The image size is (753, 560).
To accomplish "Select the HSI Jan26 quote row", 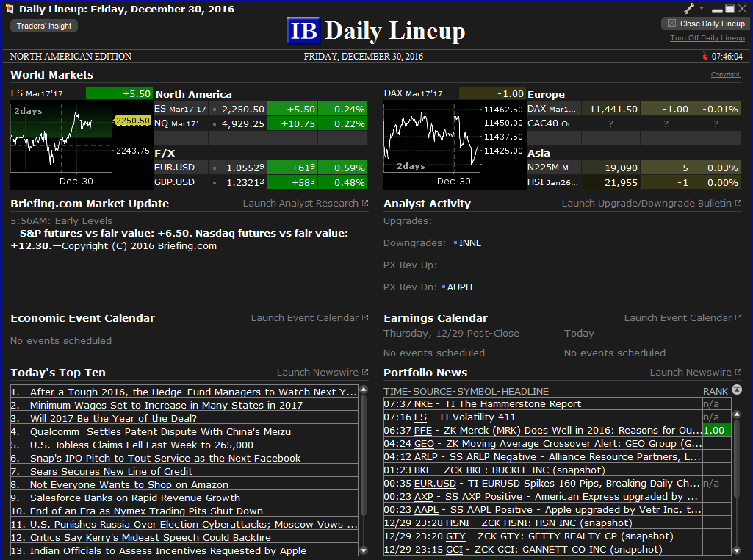I will (634, 182).
